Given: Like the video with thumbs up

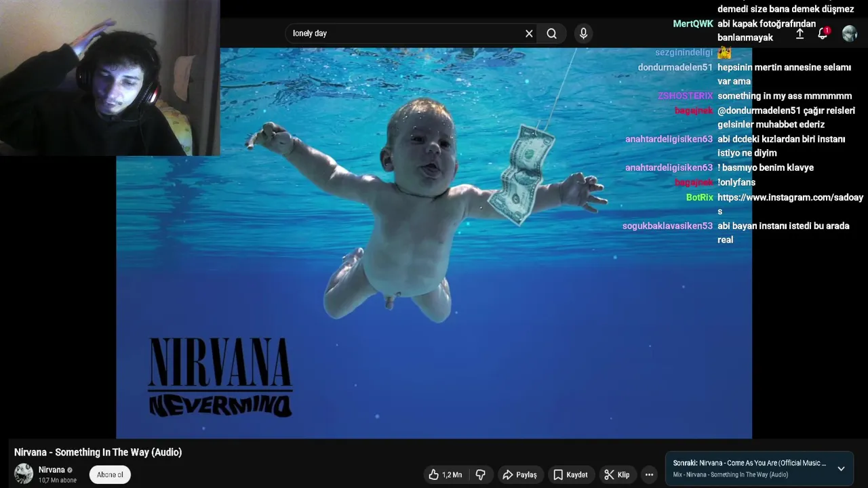Looking at the screenshot, I should [x=445, y=474].
